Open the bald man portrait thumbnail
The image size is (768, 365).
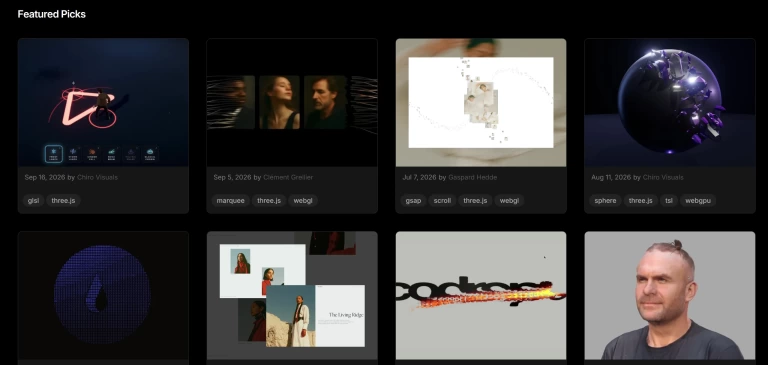pos(670,295)
